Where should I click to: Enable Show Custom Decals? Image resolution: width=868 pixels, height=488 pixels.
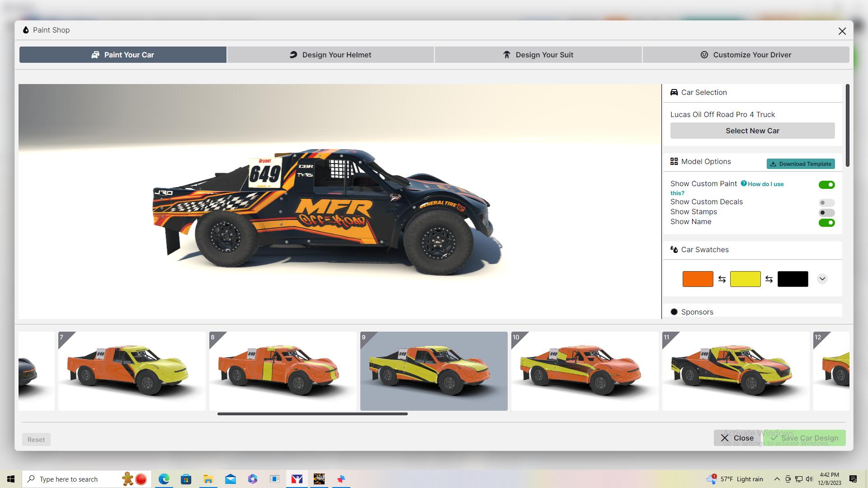pyautogui.click(x=826, y=202)
